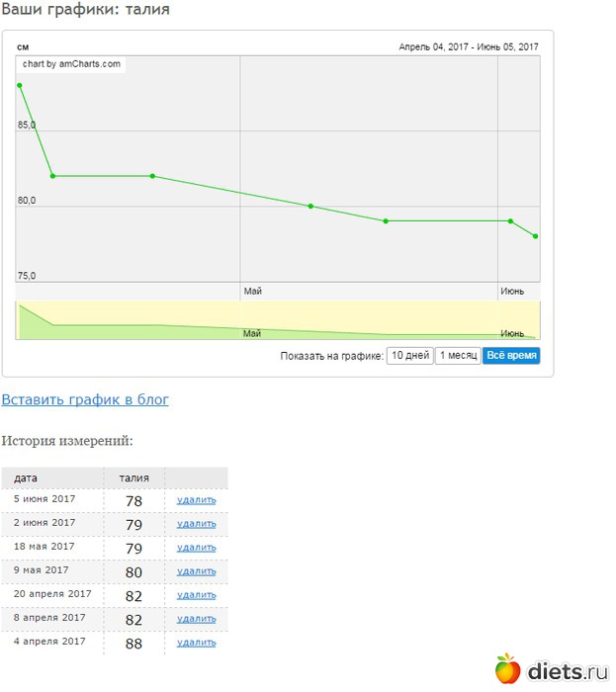Remove the 20 апреля 2017 measurement

tap(196, 595)
